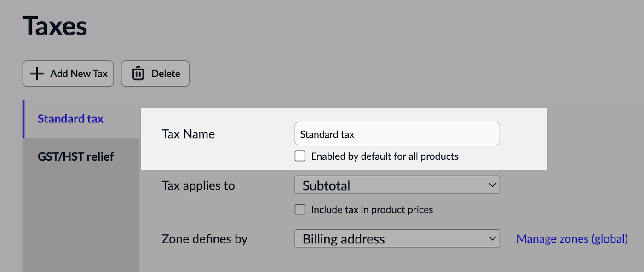Enable the 'Enabled by default for all products' checkbox
The image size is (644, 272).
click(x=300, y=156)
